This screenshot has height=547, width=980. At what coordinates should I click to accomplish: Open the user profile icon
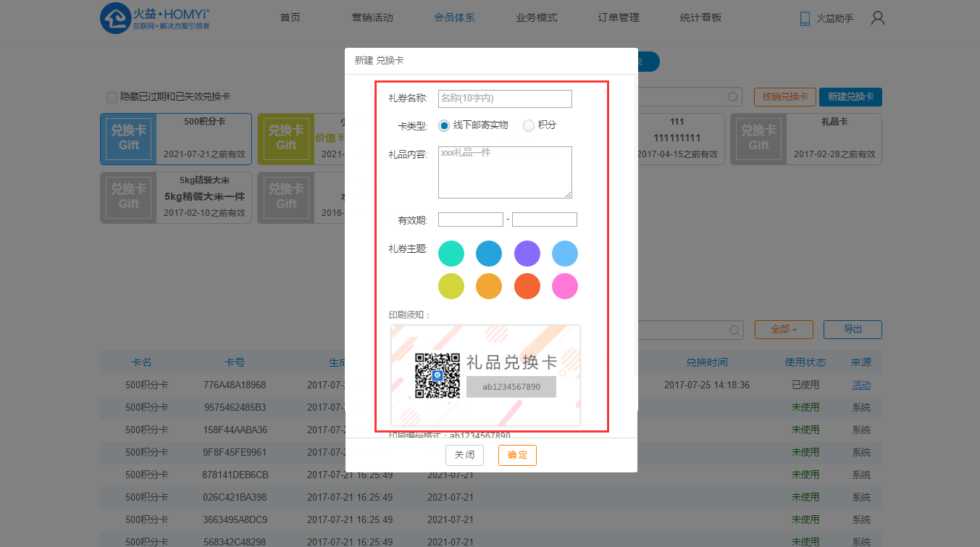coord(877,18)
